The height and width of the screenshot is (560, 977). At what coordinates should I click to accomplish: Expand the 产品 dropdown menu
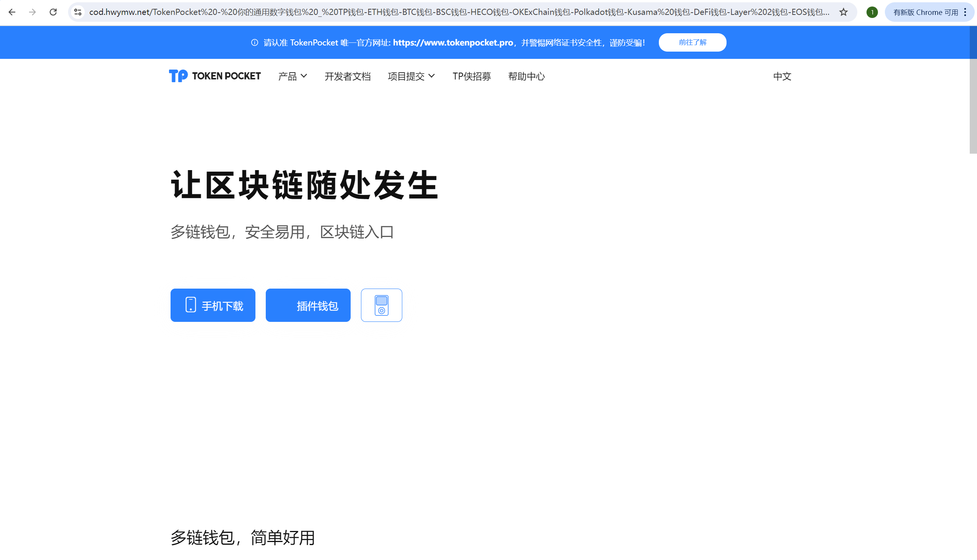tap(292, 76)
